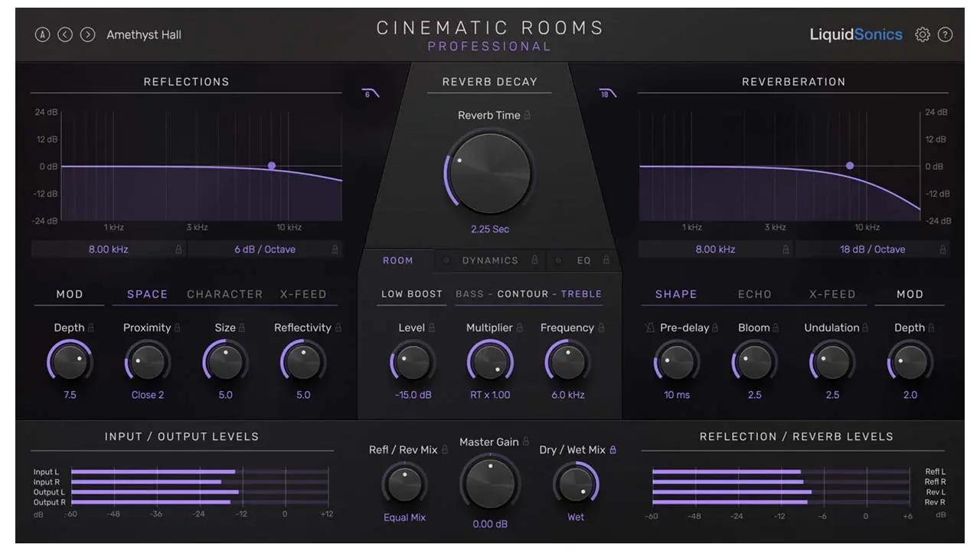Click the lock icon beside Master Gain

point(526,442)
